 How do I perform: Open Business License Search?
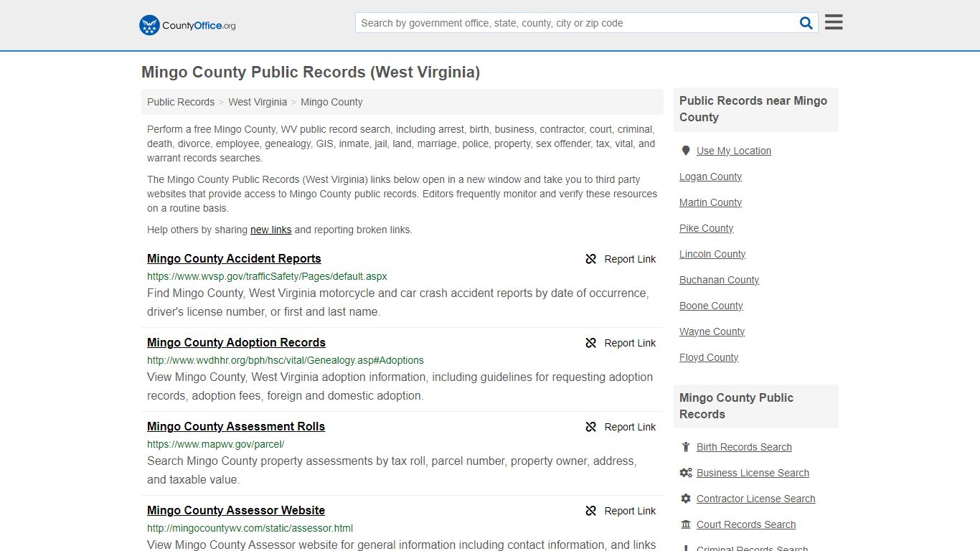tap(753, 473)
